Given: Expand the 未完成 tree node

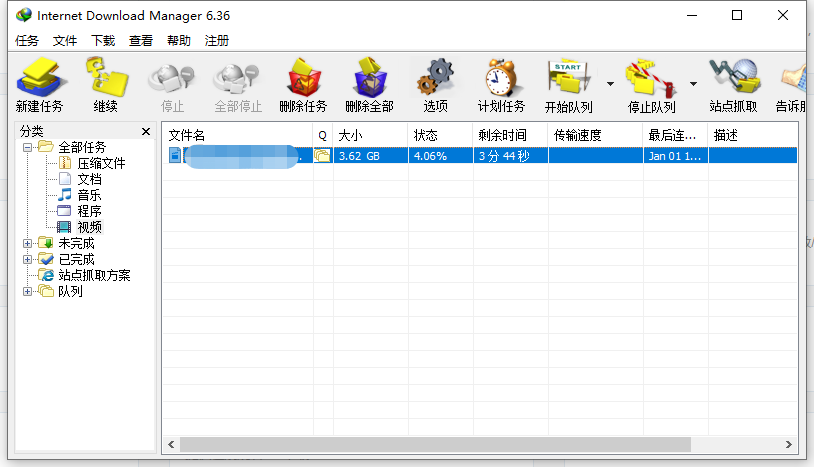Looking at the screenshot, I should coord(28,243).
